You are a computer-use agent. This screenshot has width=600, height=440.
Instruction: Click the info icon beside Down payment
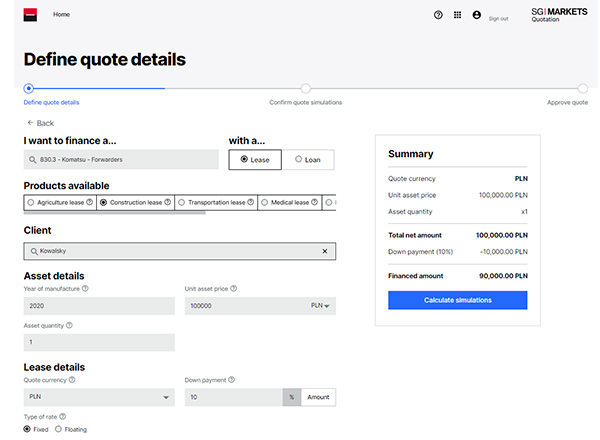click(x=232, y=380)
